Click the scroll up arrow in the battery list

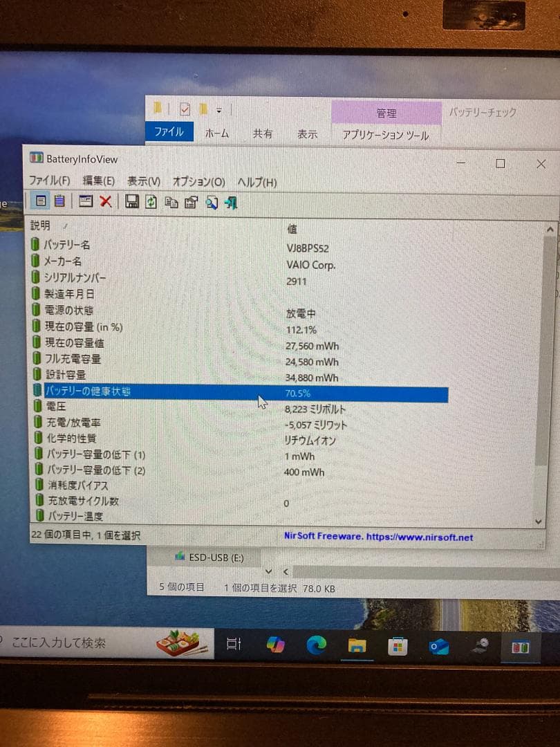(x=550, y=230)
